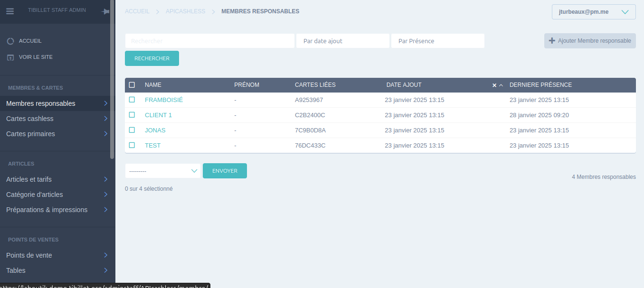Image resolution: width=644 pixels, height=288 pixels.
Task: Open Membres responsables sidebar item
Action: click(x=55, y=103)
